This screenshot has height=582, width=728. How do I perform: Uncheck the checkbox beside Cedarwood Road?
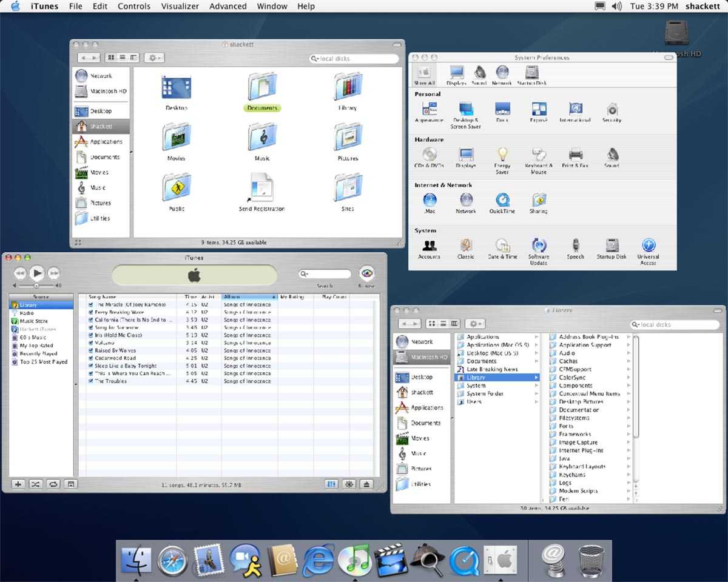coord(90,358)
